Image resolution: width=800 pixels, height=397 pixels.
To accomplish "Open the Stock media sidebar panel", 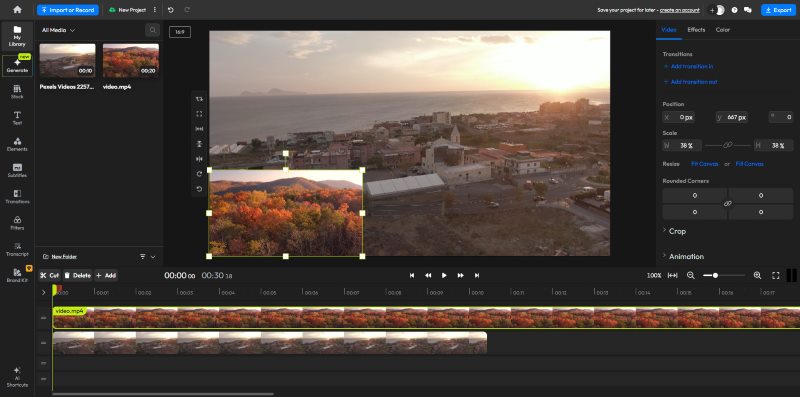I will [17, 91].
